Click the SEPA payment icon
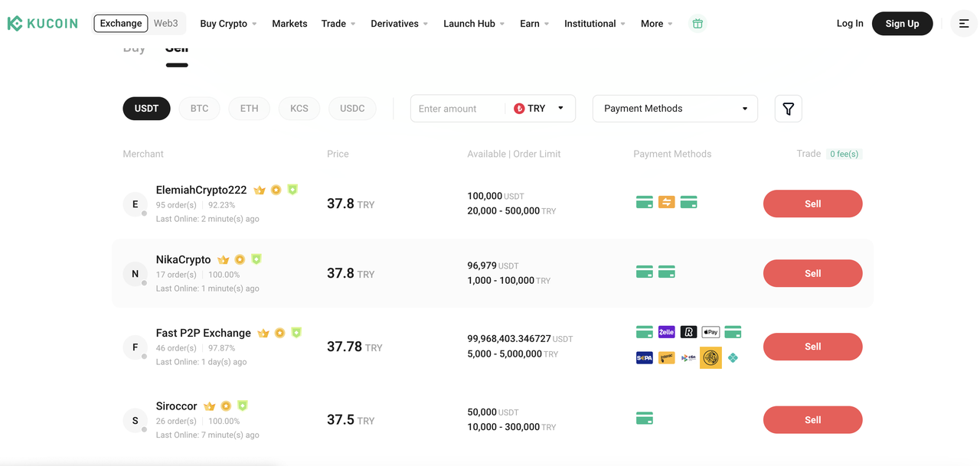This screenshot has width=980, height=466. pyautogui.click(x=645, y=357)
